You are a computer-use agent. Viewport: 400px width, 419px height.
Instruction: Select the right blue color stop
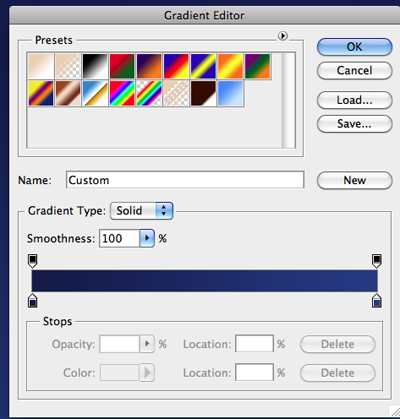[x=377, y=300]
